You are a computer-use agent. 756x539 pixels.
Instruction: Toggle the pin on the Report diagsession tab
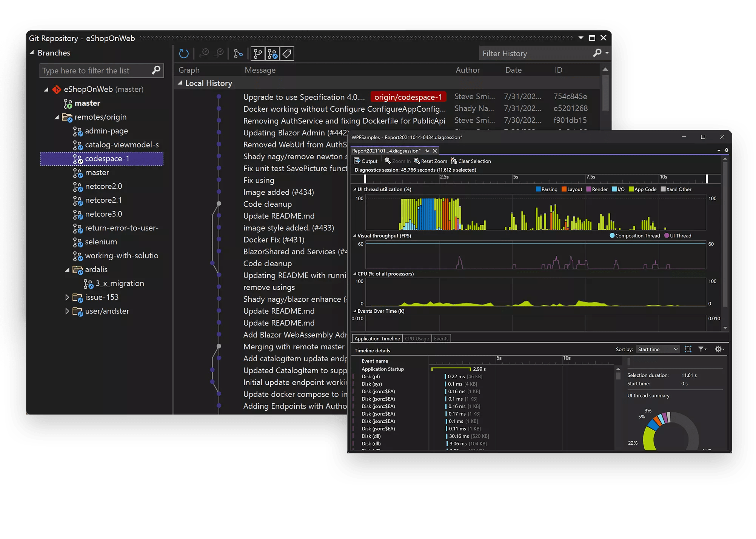427,150
